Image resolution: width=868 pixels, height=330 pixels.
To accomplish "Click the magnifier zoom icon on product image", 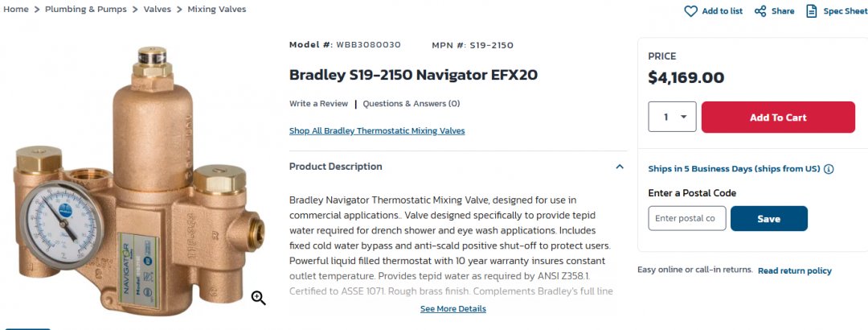I will tap(259, 298).
